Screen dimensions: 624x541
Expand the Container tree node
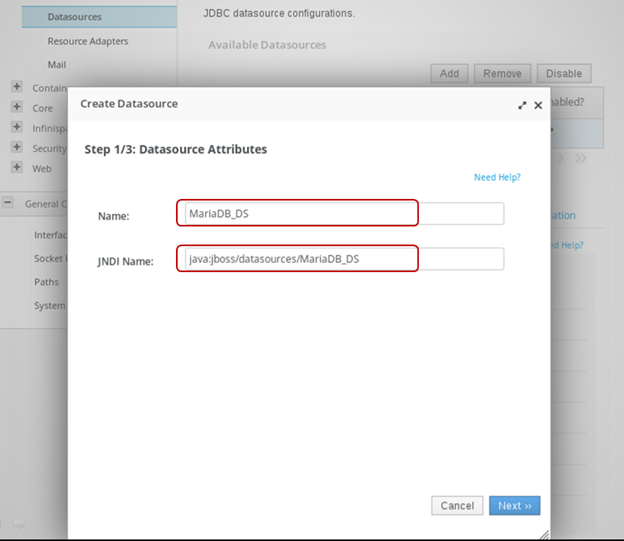click(17, 87)
